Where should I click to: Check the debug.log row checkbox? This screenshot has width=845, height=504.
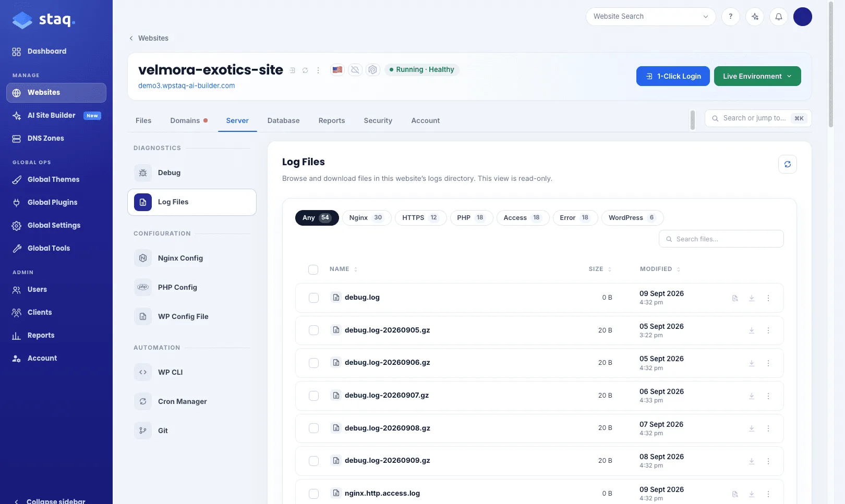pyautogui.click(x=313, y=298)
